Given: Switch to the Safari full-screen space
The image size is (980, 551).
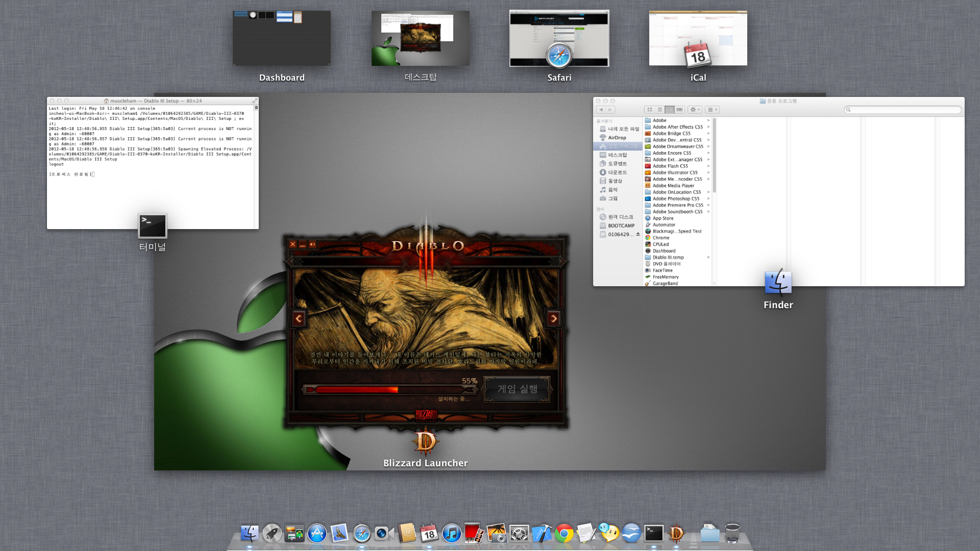Looking at the screenshot, I should pyautogui.click(x=559, y=38).
